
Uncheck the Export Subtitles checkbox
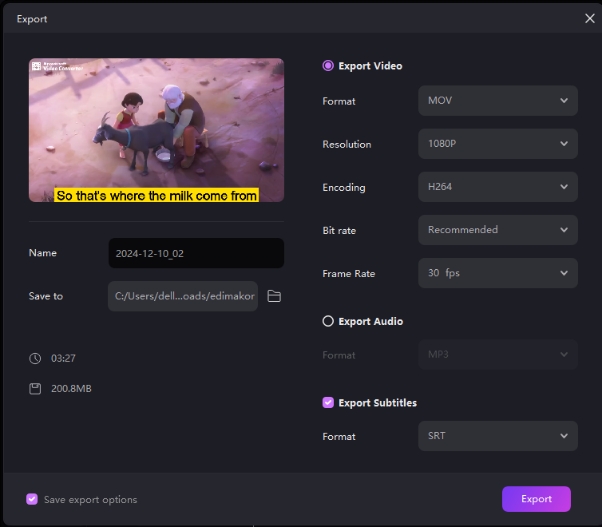click(328, 403)
